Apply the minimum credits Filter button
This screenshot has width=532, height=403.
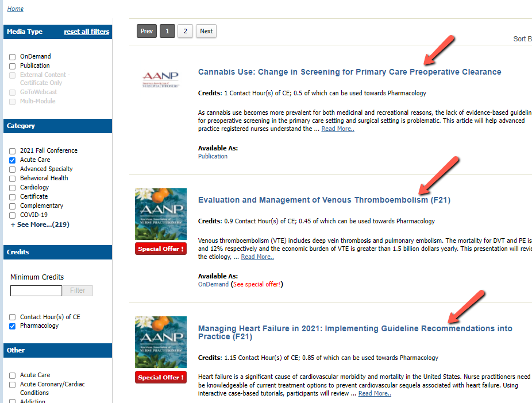click(78, 290)
